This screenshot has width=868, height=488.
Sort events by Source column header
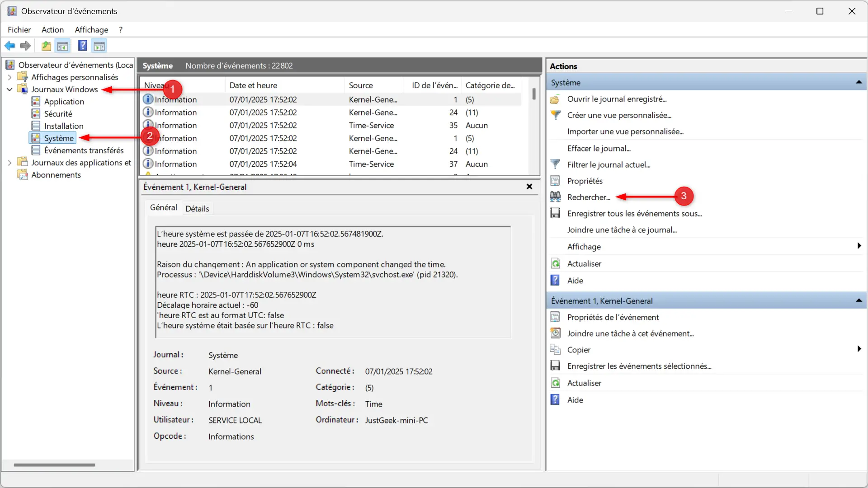pos(374,85)
